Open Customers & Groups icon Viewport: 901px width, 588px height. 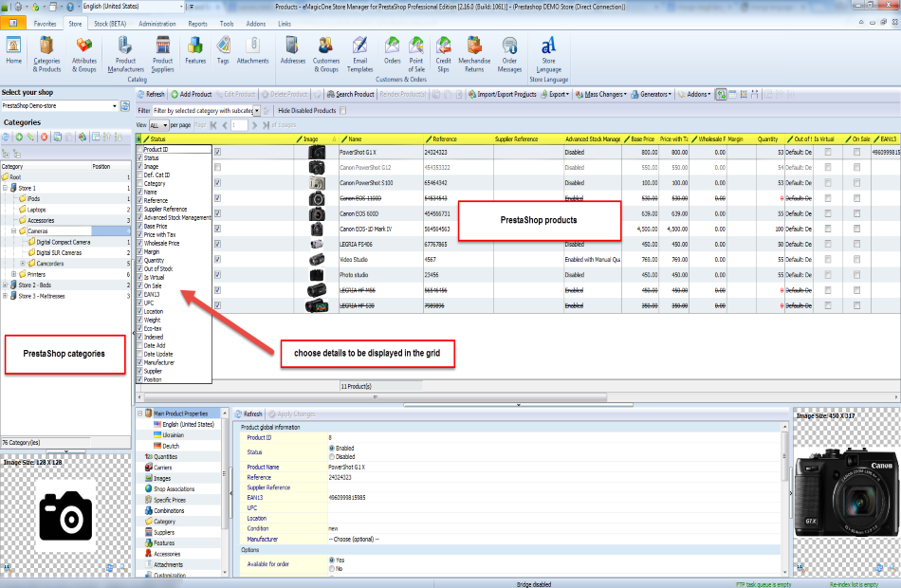(x=326, y=54)
